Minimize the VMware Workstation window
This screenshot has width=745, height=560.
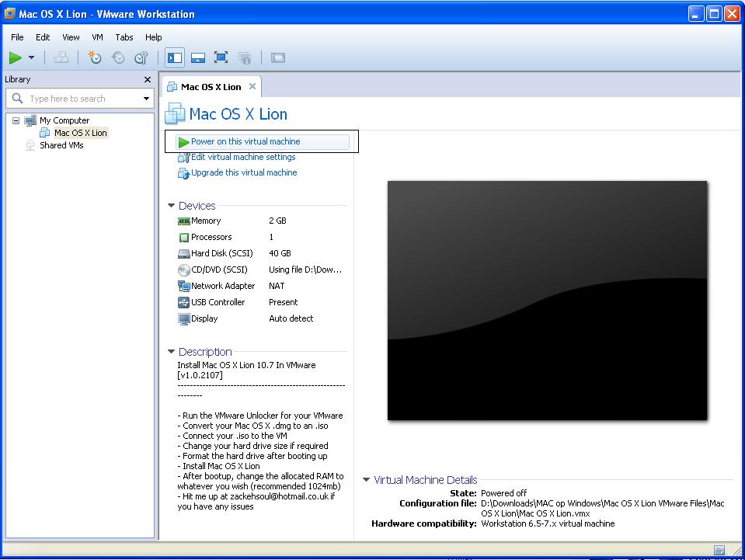pos(696,14)
